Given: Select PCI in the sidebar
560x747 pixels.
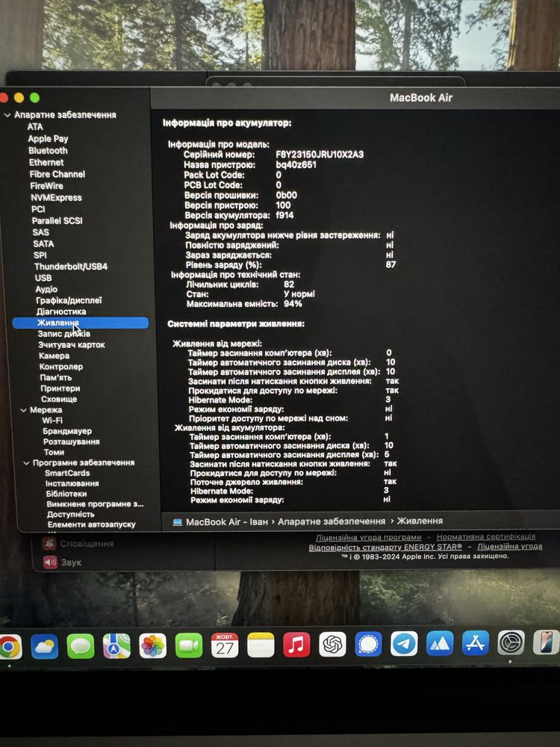Looking at the screenshot, I should (x=38, y=209).
